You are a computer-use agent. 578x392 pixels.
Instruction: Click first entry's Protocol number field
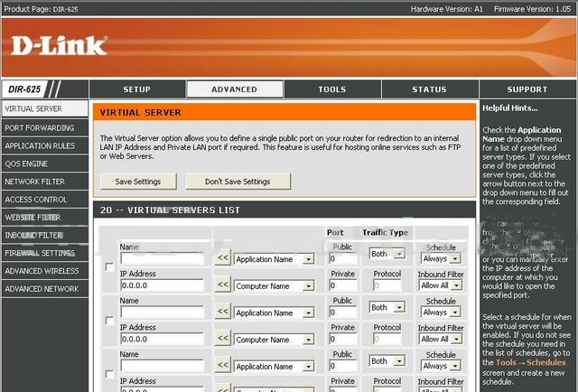(x=387, y=285)
